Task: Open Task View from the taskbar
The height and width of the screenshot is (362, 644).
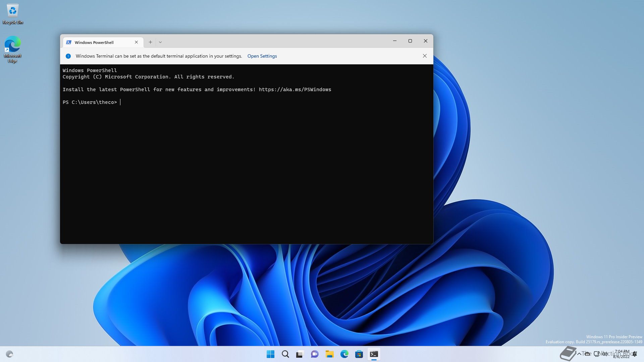Action: [300, 354]
